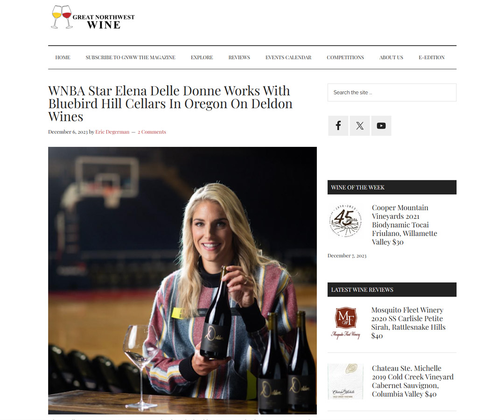Jump to the 2 Comments link

pyautogui.click(x=152, y=132)
